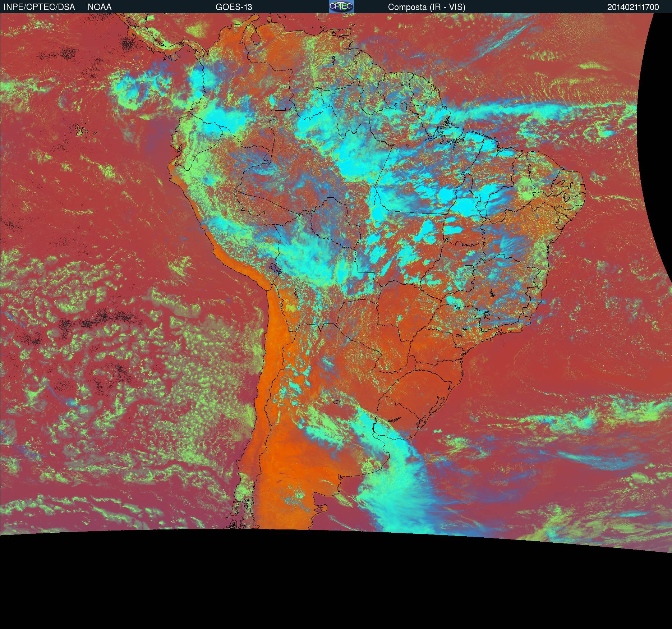The width and height of the screenshot is (672, 629).
Task: Click the Composta (IR - VIS) title
Action: (427, 7)
